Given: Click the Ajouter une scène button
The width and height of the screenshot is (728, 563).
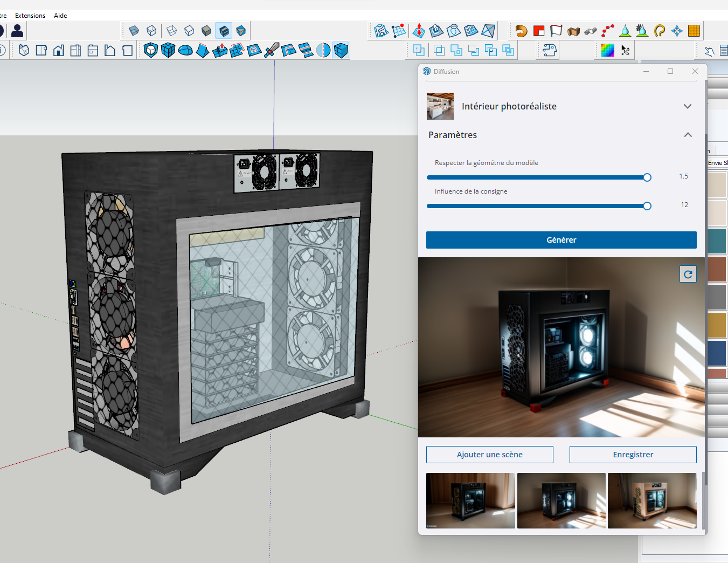Looking at the screenshot, I should point(489,455).
